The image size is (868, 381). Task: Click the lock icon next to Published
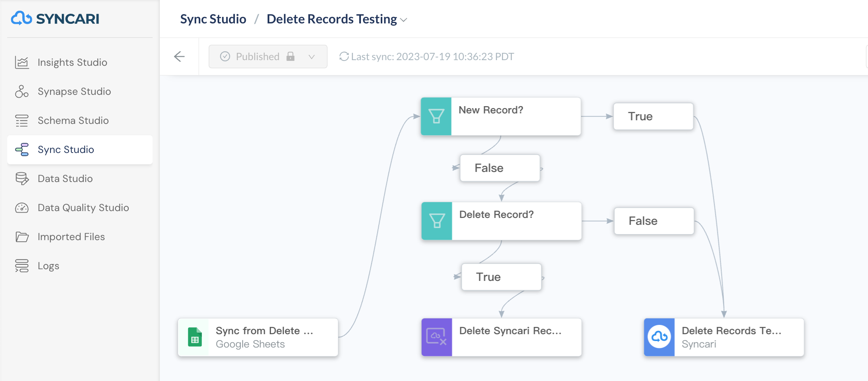tap(290, 56)
